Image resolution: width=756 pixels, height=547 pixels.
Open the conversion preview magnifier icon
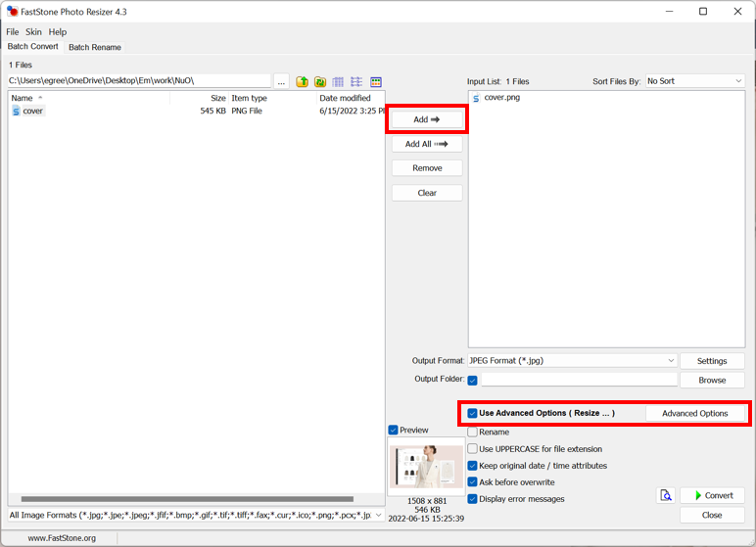(666, 495)
